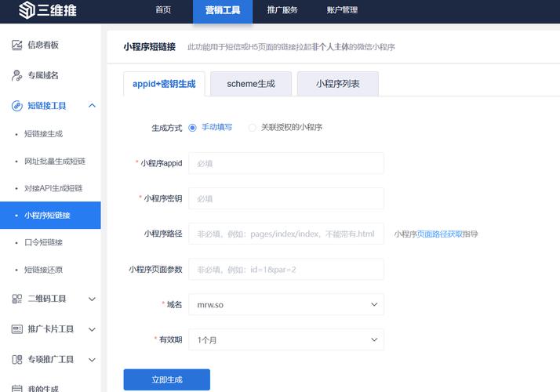Focus the 小程序页面参数 input field

[286, 269]
